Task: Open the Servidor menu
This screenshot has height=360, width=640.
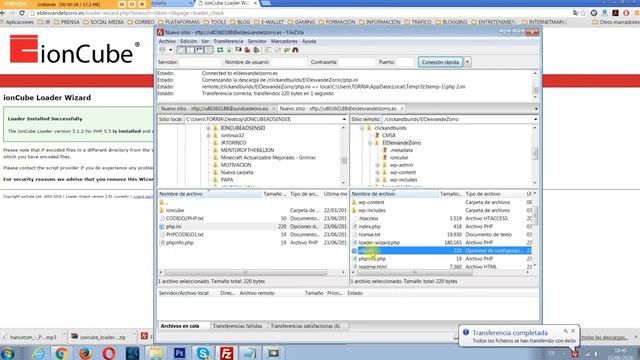Action: [257, 41]
